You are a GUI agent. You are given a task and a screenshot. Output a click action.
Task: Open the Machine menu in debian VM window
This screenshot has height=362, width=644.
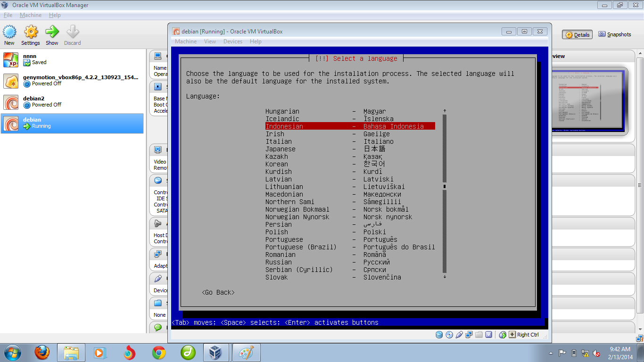186,41
